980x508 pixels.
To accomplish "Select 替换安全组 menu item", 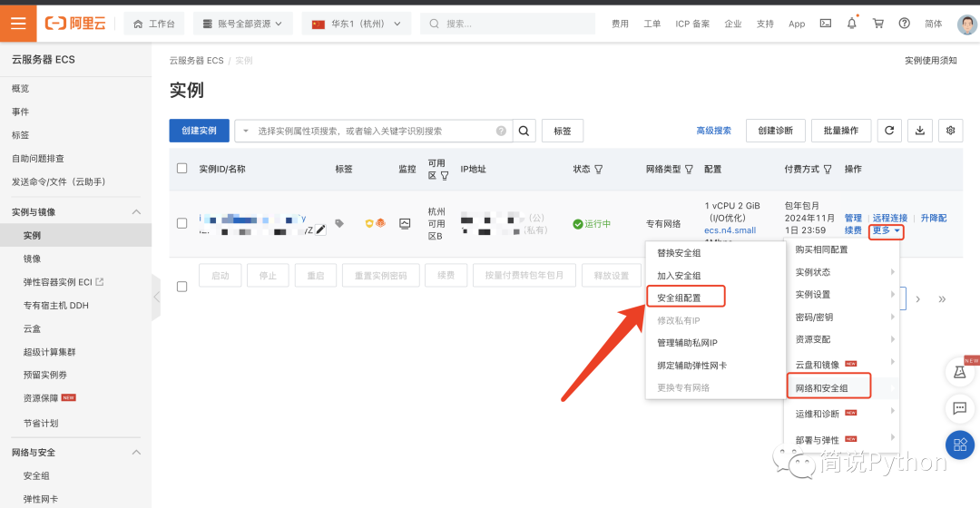I will tap(679, 253).
